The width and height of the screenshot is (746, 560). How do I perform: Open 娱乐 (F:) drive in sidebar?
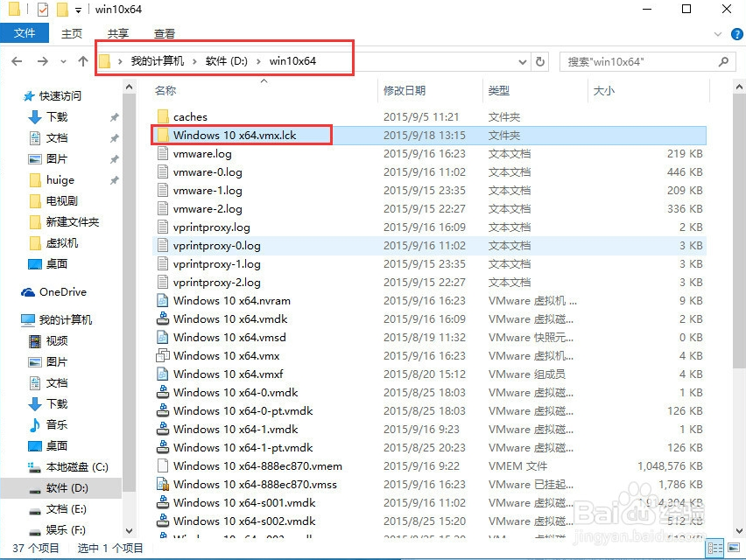pos(66,529)
